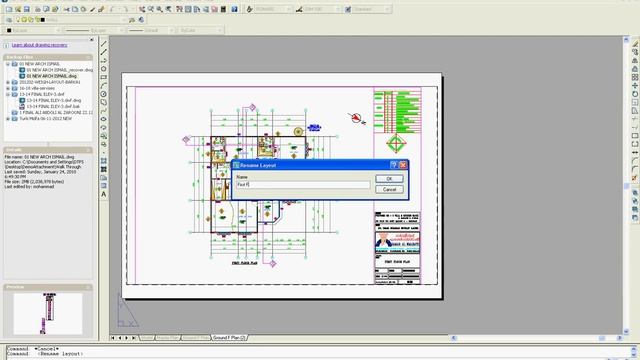The image size is (640, 360).
Task: Select the Circle tool
Action: coord(104,94)
